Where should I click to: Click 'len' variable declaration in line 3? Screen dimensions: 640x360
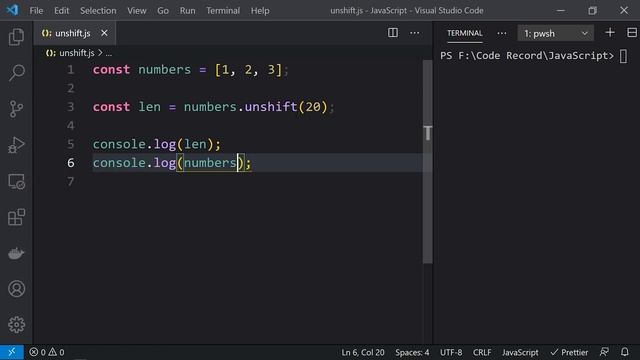pyautogui.click(x=149, y=107)
